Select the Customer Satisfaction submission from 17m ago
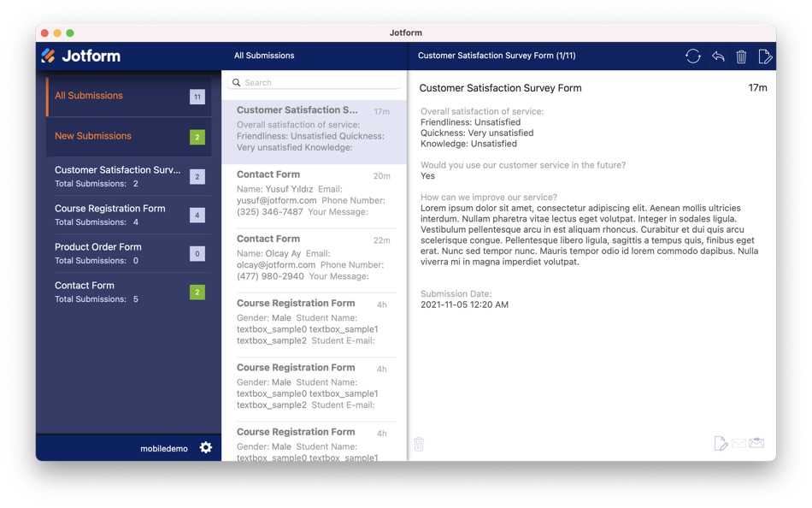 pos(314,132)
